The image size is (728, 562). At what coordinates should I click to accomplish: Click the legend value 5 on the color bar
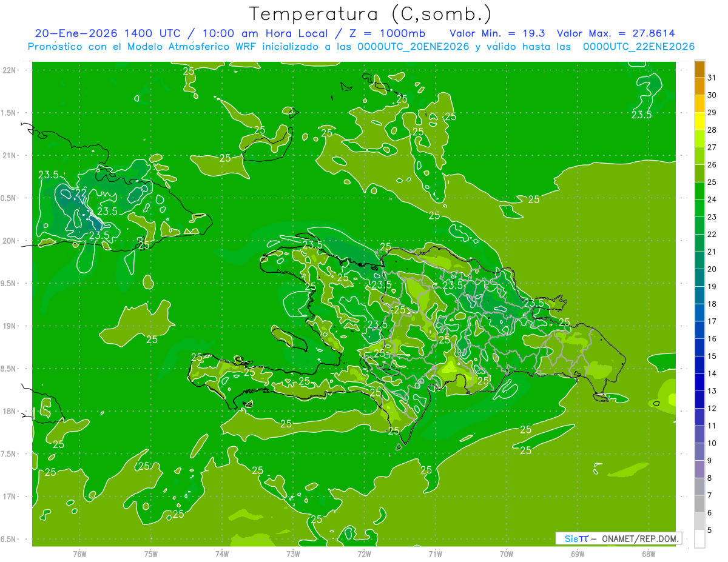(x=710, y=530)
